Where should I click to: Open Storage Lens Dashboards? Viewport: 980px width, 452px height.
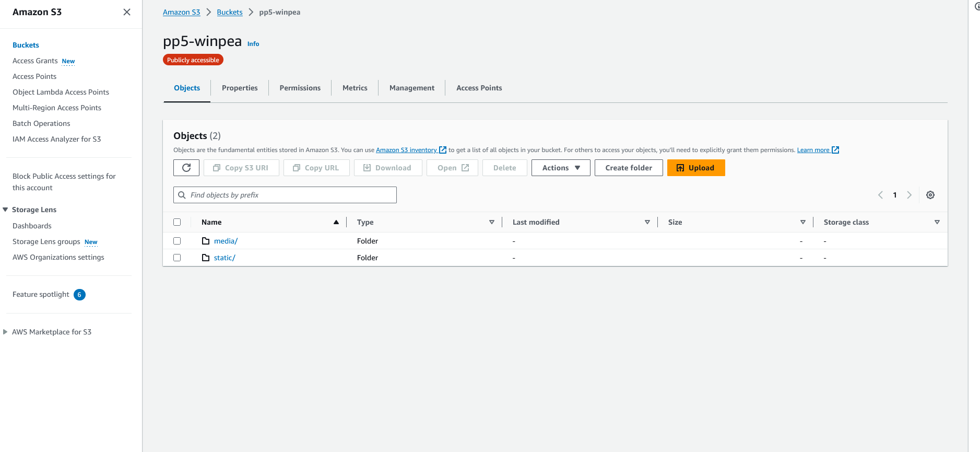coord(32,226)
